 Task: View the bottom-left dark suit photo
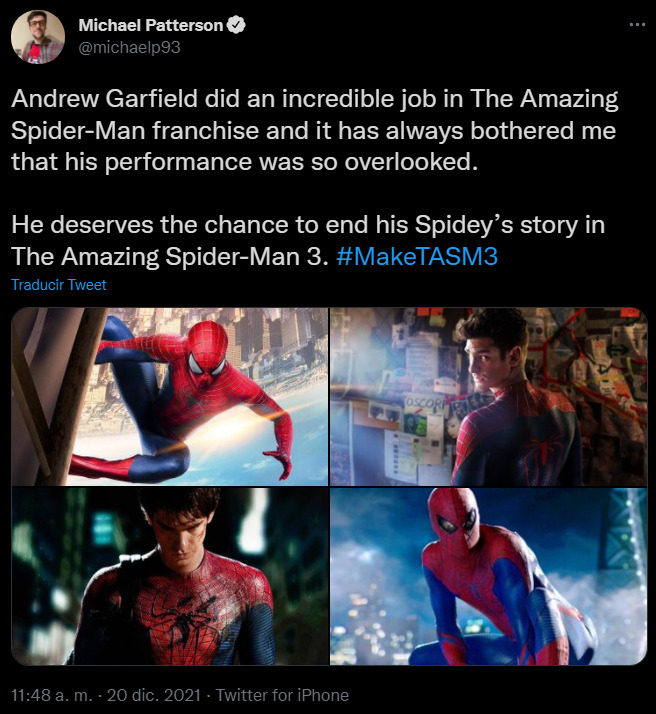coord(170,577)
